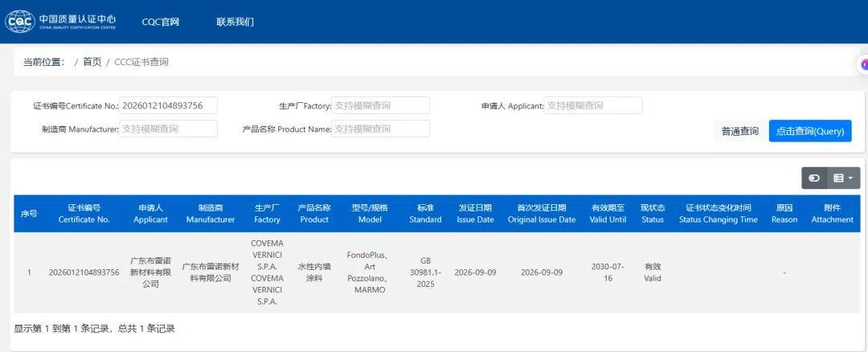Click the 点击查询(Query) button
Image resolution: width=868 pixels, height=352 pixels.
(810, 131)
